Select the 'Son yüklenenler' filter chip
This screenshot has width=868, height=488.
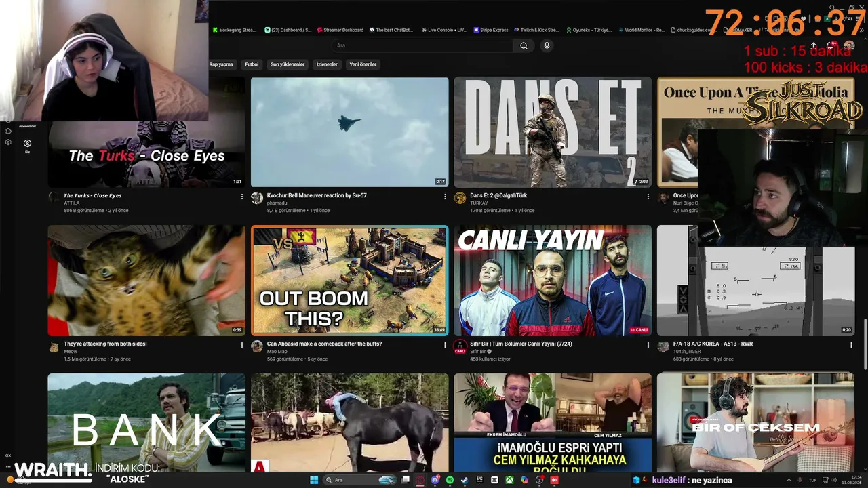pos(288,64)
